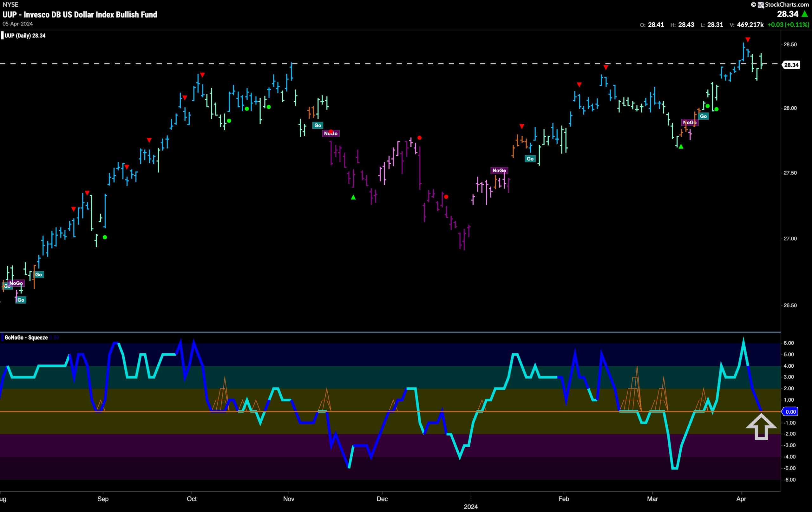Click the Go label in late March
This screenshot has width=812, height=512.
coord(704,116)
